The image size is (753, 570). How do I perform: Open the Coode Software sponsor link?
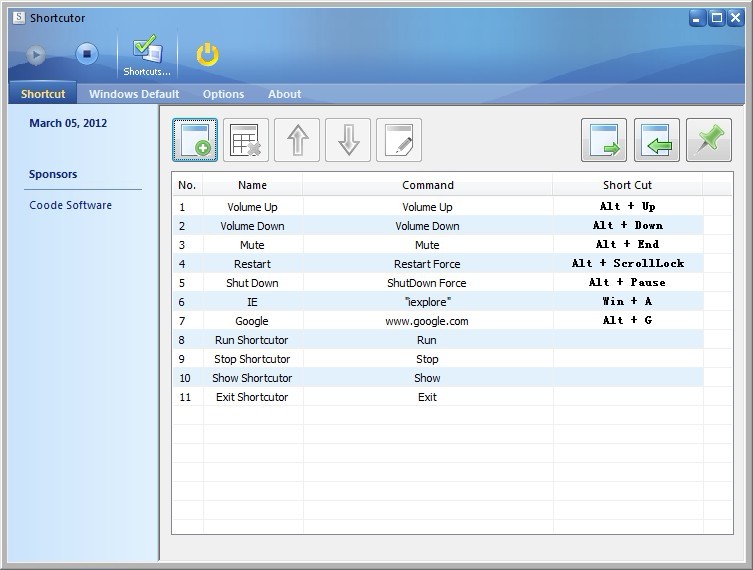(x=70, y=205)
